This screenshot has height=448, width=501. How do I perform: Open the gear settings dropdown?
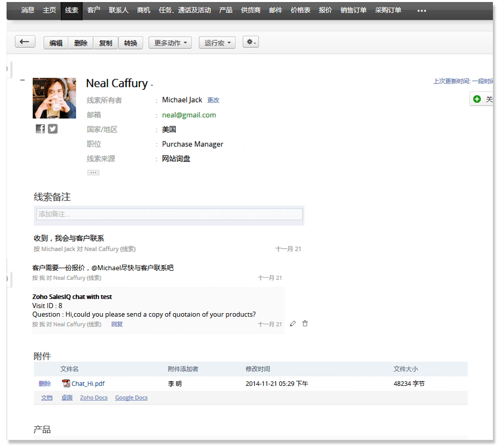(250, 42)
